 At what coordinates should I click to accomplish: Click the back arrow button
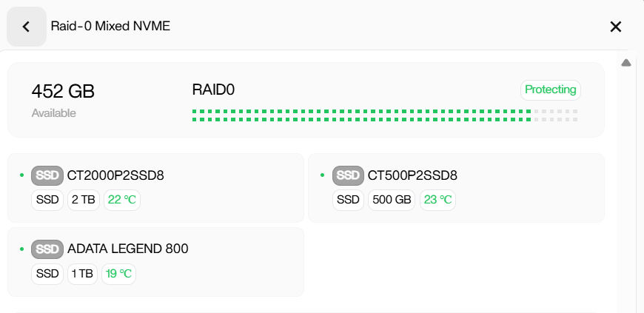pos(27,27)
